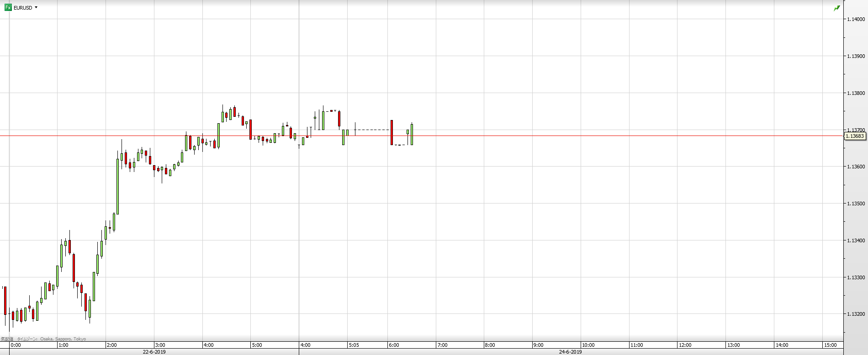Viewport: 868px width, 355px height.
Task: Click the 24-6-2019 date label
Action: 571,352
